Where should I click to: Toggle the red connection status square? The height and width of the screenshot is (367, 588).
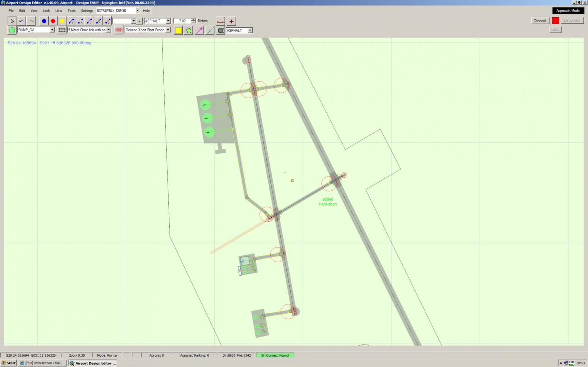(x=555, y=21)
